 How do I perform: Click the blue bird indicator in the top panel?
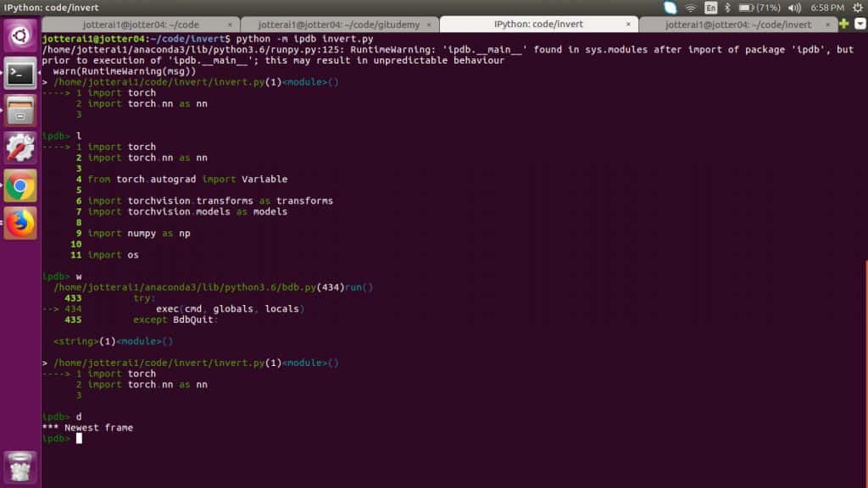670,8
